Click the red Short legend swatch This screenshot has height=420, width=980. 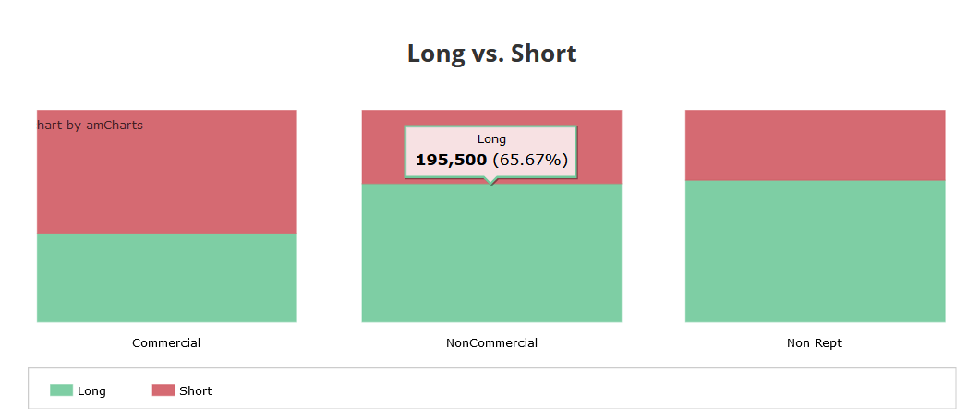[x=163, y=390]
